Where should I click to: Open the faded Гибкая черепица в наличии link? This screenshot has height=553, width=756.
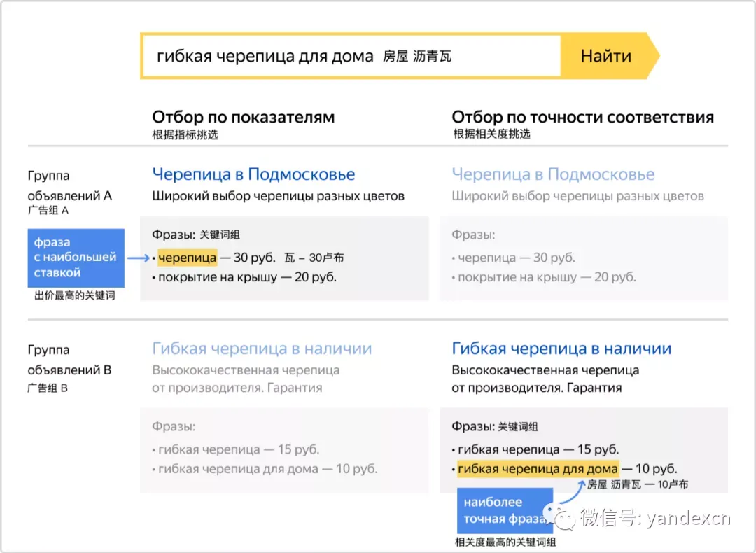pos(262,348)
